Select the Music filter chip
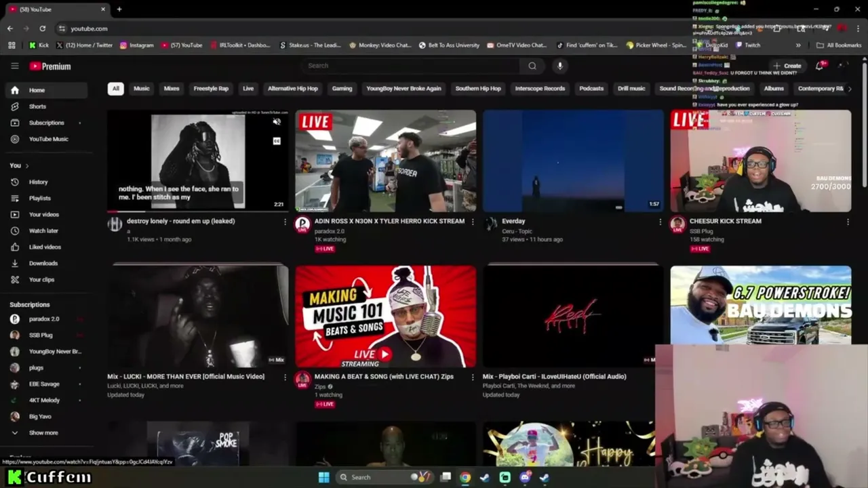868x488 pixels. tap(141, 89)
